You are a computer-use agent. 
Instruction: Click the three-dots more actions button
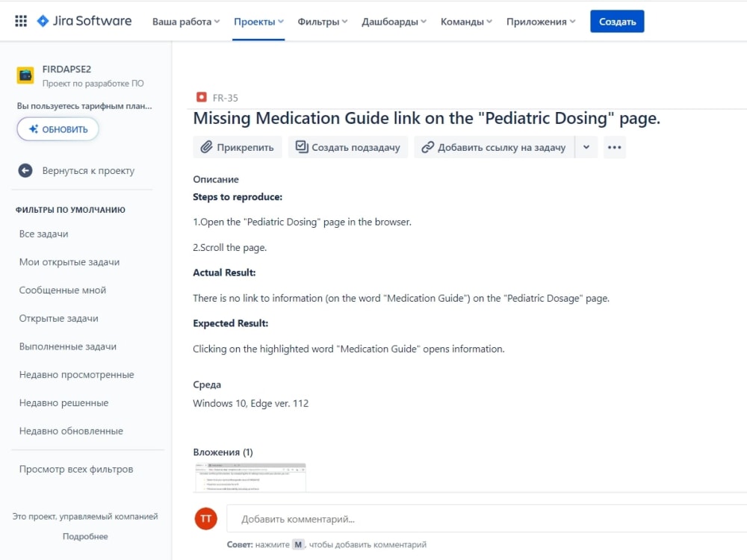[615, 147]
